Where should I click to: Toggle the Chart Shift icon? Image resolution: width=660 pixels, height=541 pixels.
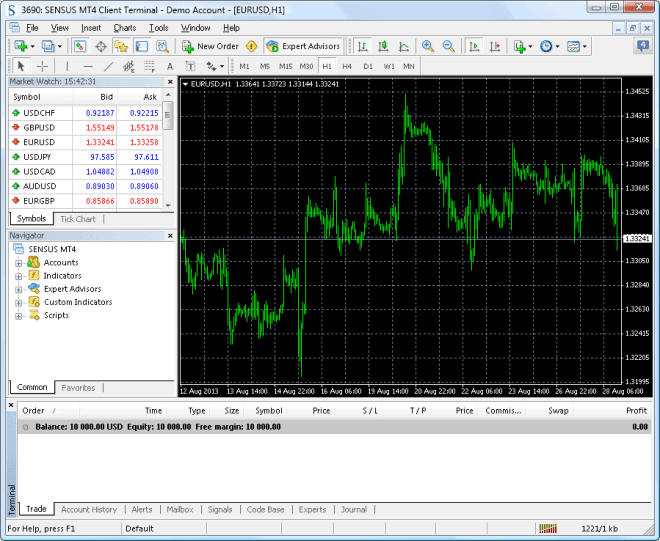[x=495, y=46]
